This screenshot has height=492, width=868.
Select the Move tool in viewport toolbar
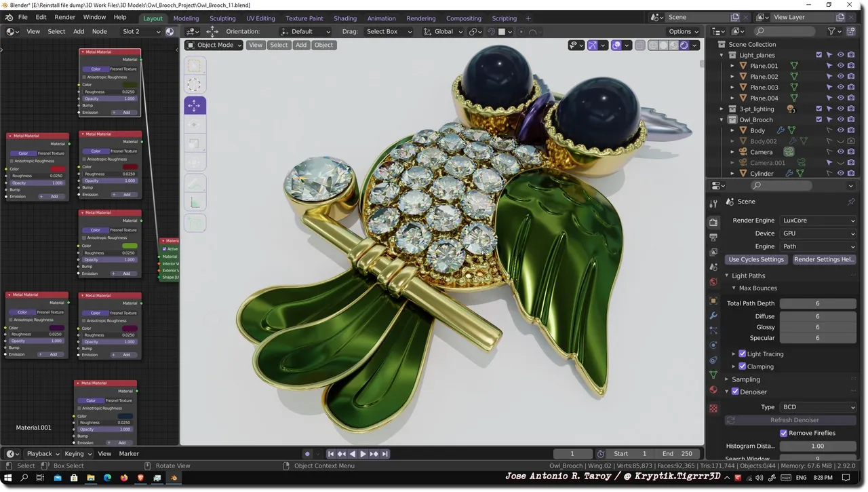pos(195,105)
